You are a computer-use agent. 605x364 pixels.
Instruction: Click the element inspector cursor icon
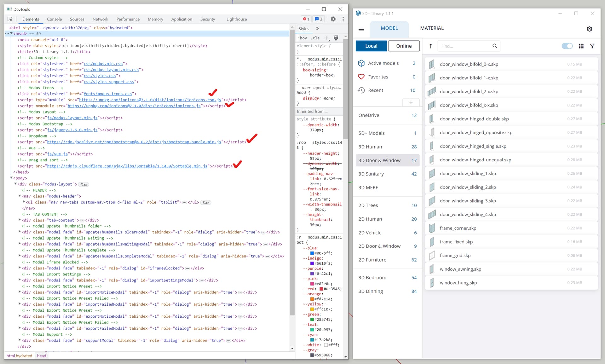10,19
